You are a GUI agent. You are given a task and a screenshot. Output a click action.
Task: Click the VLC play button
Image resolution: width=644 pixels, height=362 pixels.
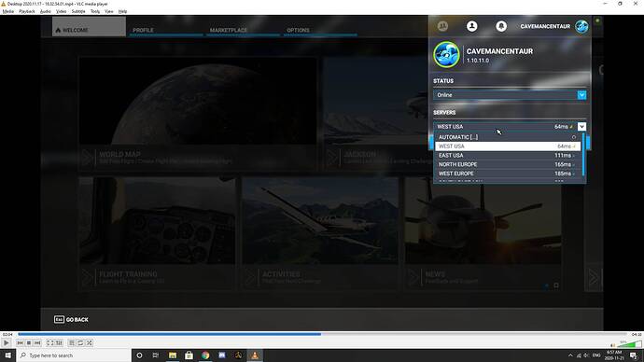click(7, 342)
